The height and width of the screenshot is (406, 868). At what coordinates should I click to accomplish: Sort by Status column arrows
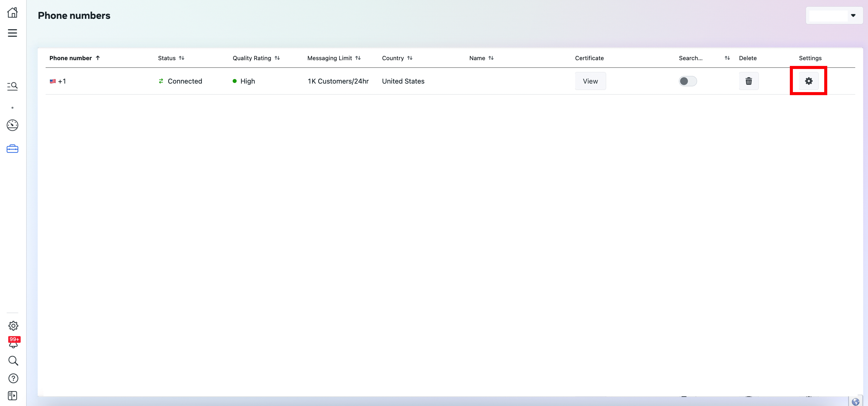click(181, 58)
